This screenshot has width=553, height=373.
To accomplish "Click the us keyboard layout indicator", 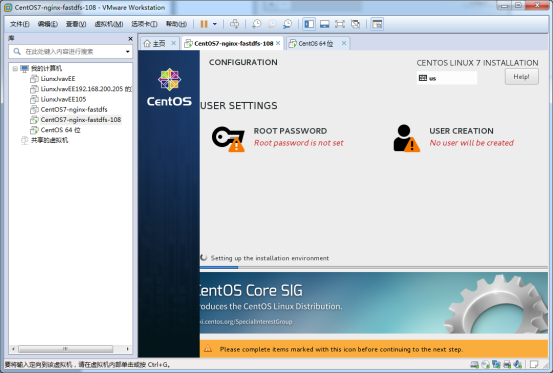I will point(447,78).
